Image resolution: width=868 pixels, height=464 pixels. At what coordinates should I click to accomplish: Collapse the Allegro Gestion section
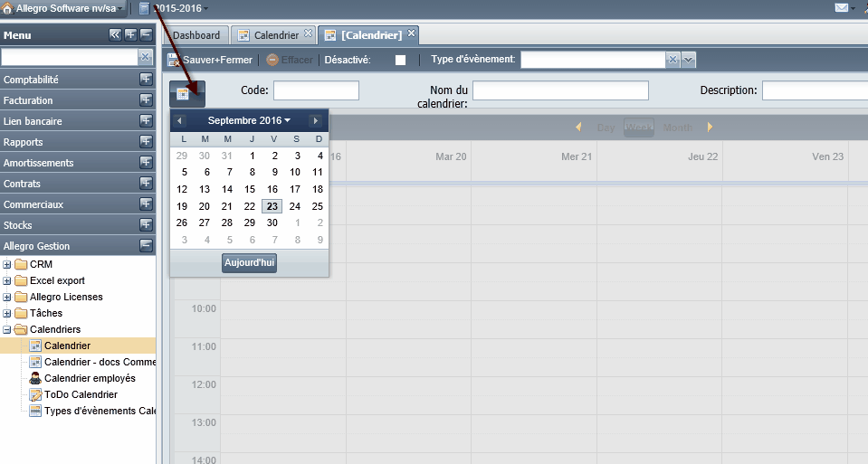coord(146,245)
